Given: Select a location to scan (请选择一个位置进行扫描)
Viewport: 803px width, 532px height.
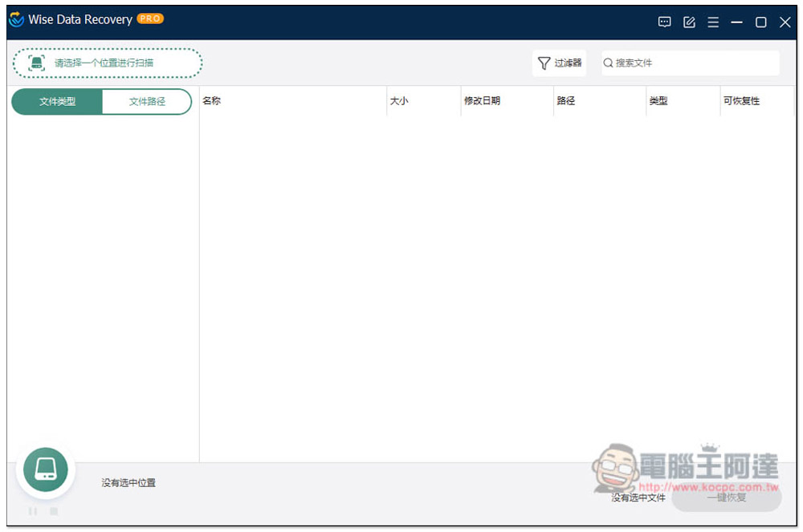Looking at the screenshot, I should 108,63.
